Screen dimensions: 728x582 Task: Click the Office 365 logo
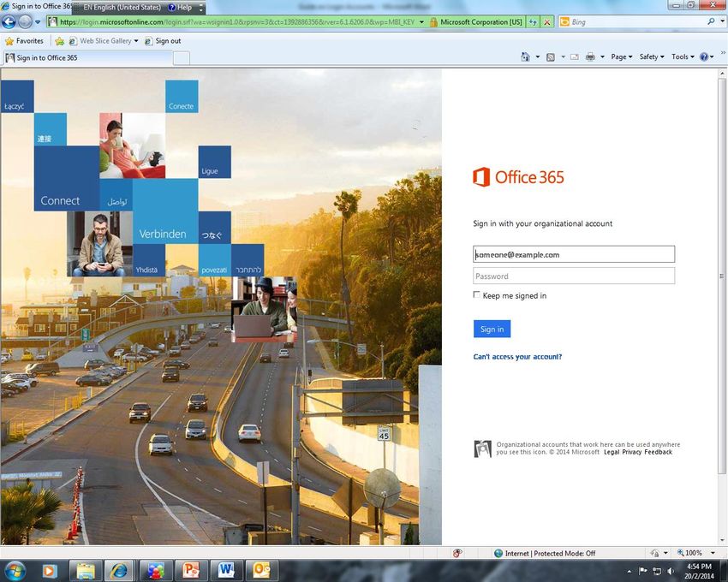point(518,177)
